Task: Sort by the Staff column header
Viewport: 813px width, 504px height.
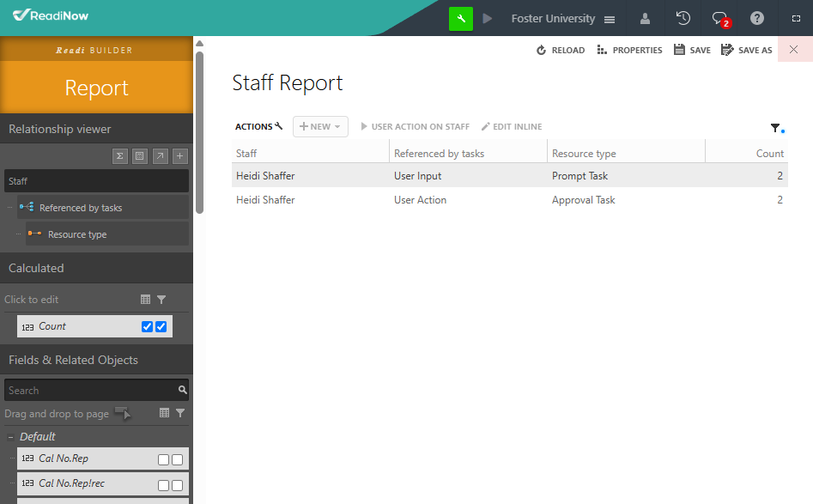Action: [x=310, y=154]
